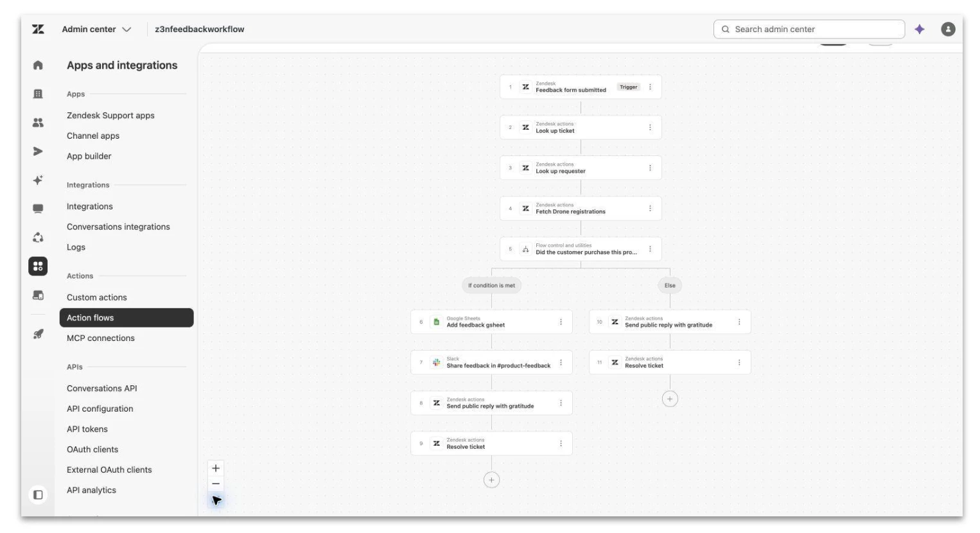Expand the Admin center dropdown chevron
Screen dimensions: 980x533
tap(127, 30)
